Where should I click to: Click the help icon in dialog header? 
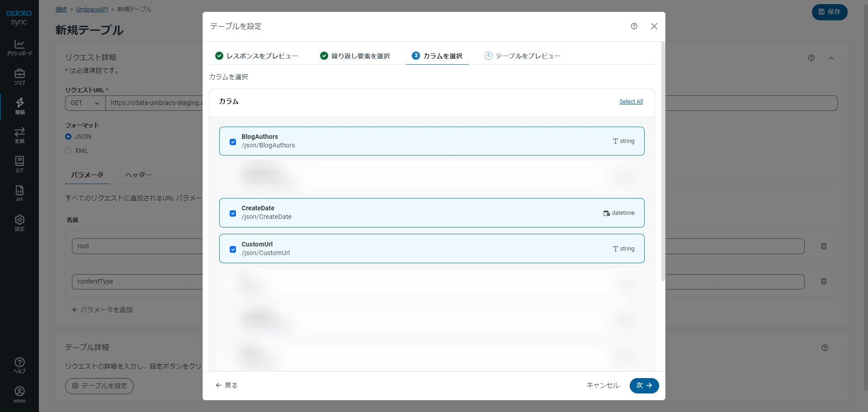pos(634,26)
